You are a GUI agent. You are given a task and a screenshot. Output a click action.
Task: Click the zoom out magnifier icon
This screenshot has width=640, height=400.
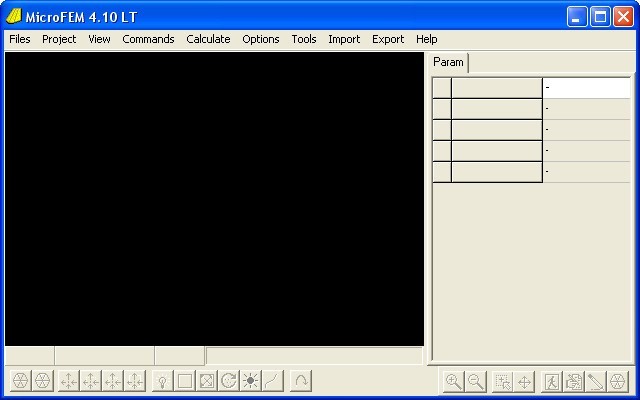click(x=476, y=382)
